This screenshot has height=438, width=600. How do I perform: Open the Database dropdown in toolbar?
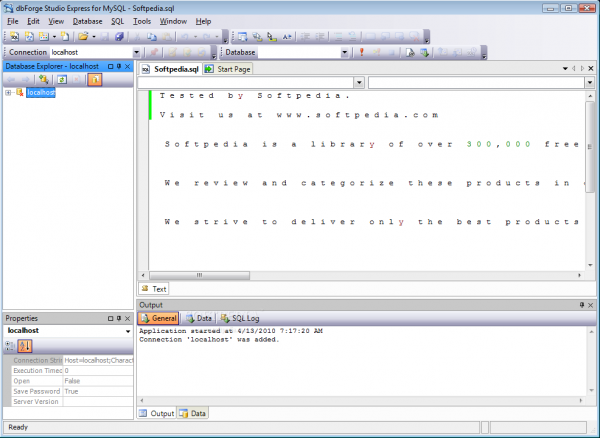344,51
